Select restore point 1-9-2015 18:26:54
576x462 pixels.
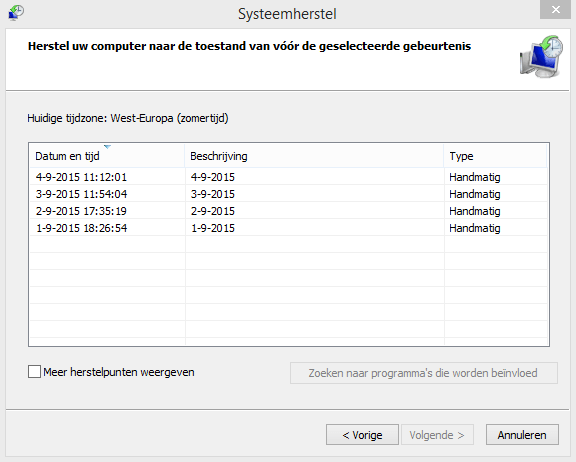click(288, 228)
